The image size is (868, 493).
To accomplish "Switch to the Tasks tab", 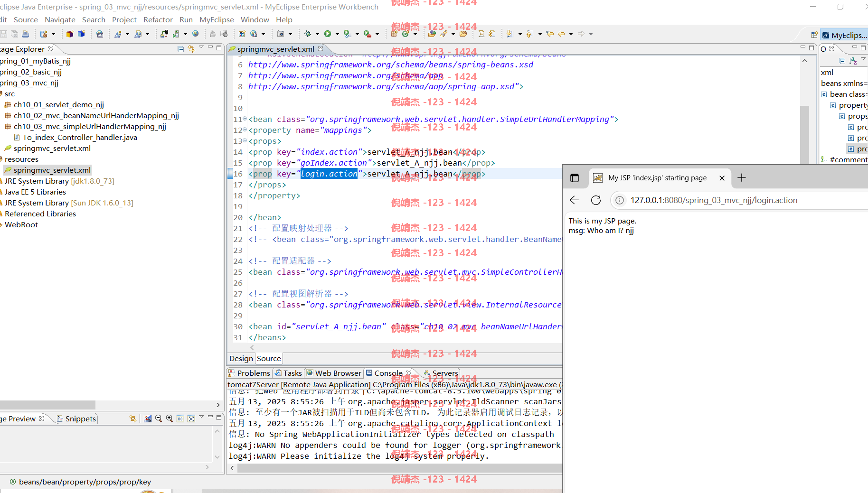I will point(288,373).
